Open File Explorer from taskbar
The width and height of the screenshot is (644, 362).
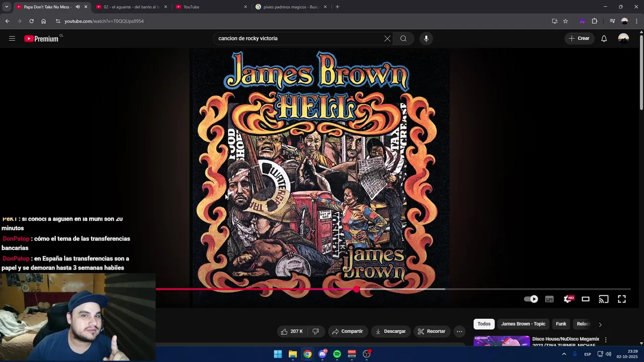[293, 354]
